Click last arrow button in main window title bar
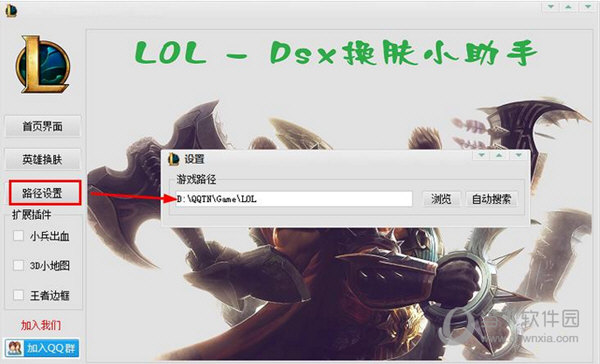The width and height of the screenshot is (600, 364). click(587, 7)
